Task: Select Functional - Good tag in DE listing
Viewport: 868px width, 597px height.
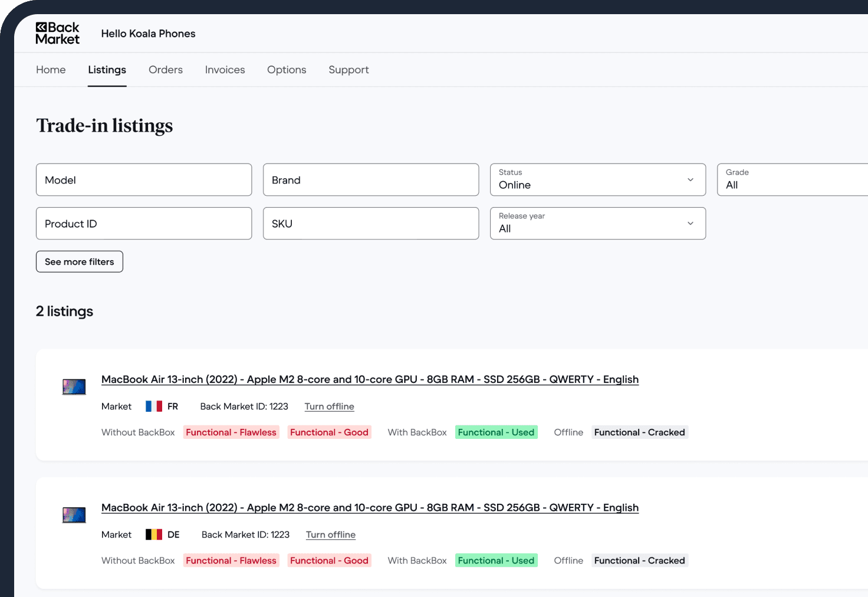Action: tap(329, 560)
